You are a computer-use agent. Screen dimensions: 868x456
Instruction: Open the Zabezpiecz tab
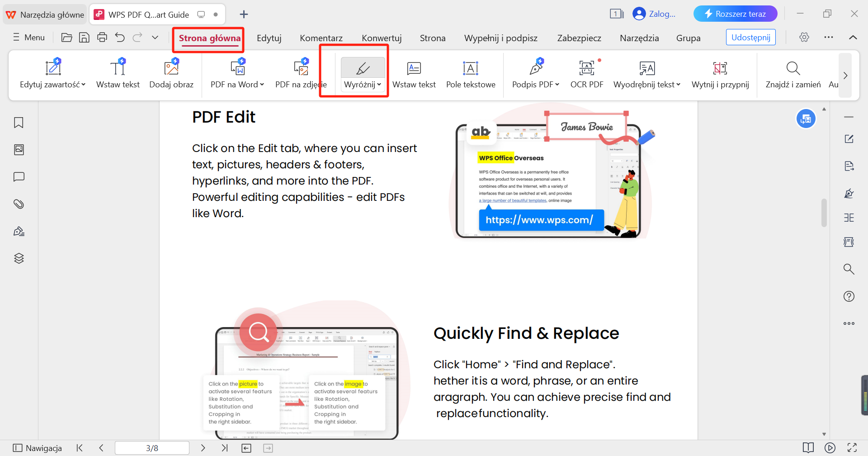(x=579, y=38)
